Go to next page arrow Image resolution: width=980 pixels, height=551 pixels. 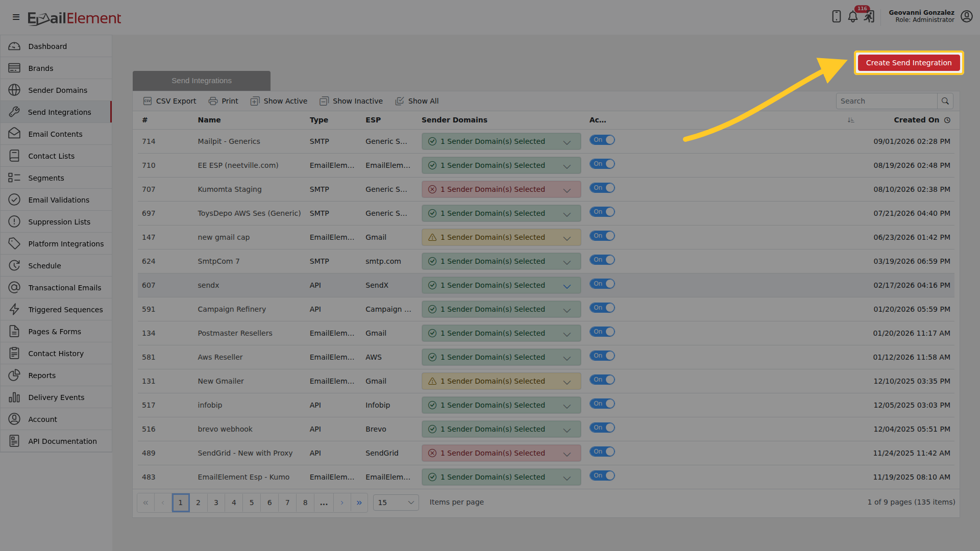[342, 503]
